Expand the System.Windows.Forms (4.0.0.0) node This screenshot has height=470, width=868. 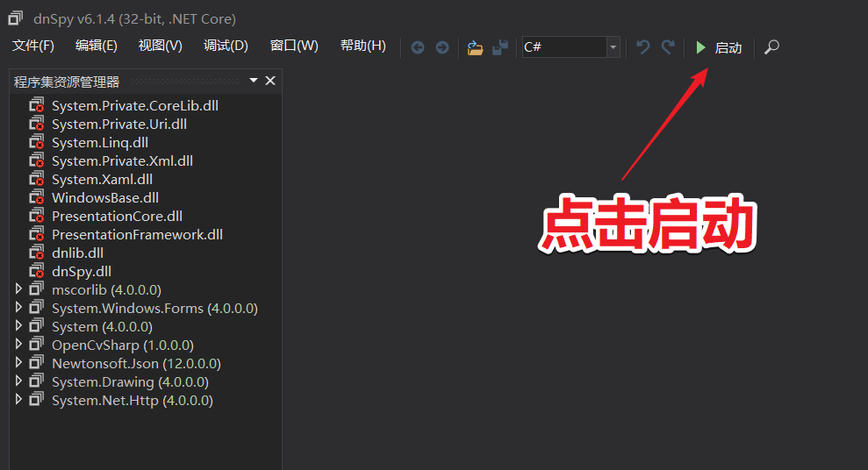point(18,307)
